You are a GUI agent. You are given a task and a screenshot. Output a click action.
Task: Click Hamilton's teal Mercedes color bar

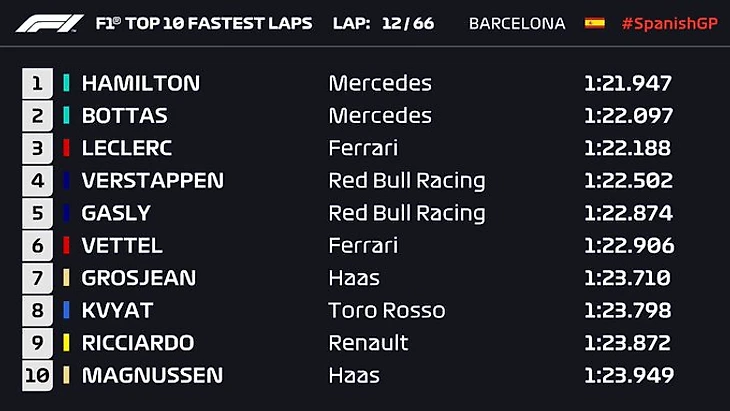click(67, 83)
